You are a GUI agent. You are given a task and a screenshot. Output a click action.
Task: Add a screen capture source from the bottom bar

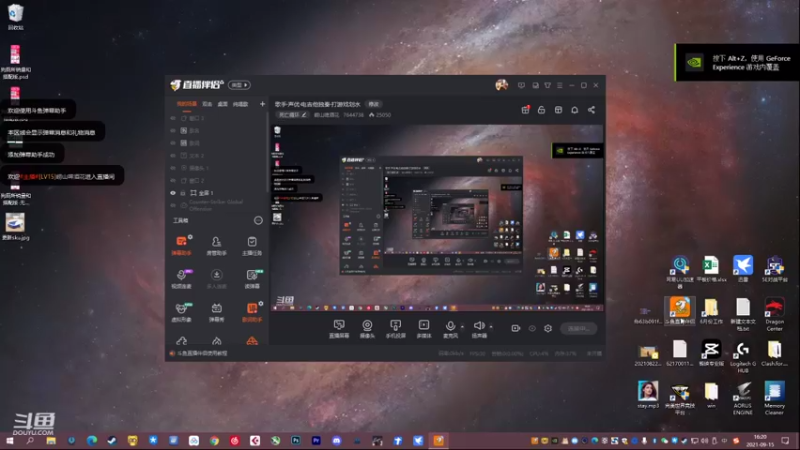[339, 329]
